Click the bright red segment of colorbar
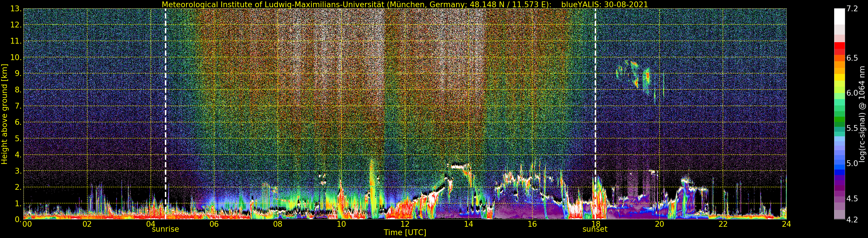Image resolution: width=868 pixels, height=238 pixels. [839, 45]
